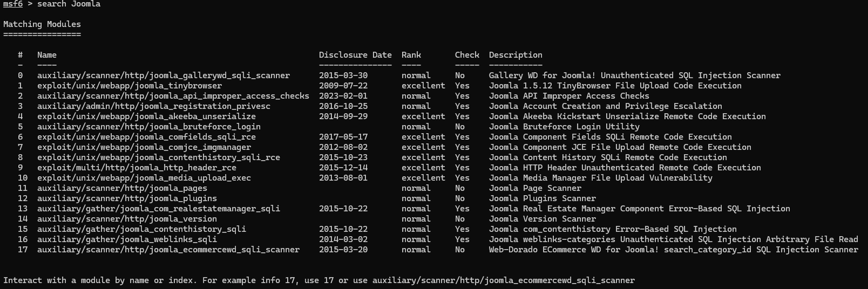Screen dimensions: 868x289
Task: Select the exploit/unix/webapp/joomla_tinybrowser module name
Action: [x=130, y=86]
